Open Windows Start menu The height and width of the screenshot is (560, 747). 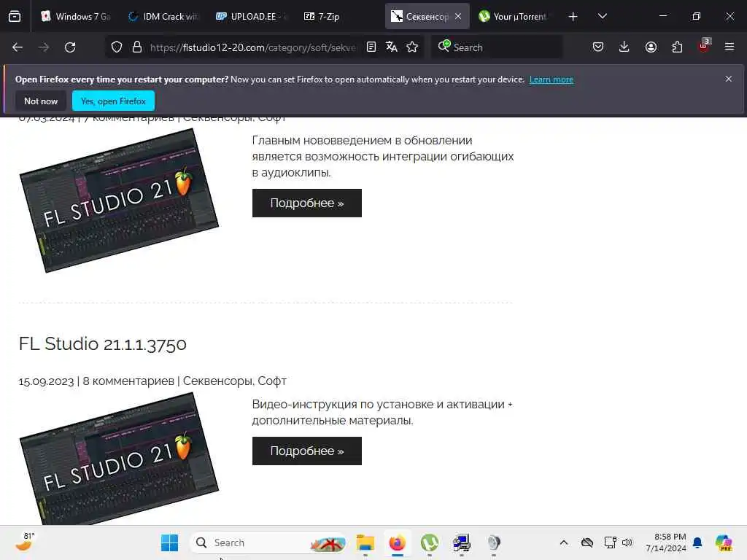click(169, 542)
